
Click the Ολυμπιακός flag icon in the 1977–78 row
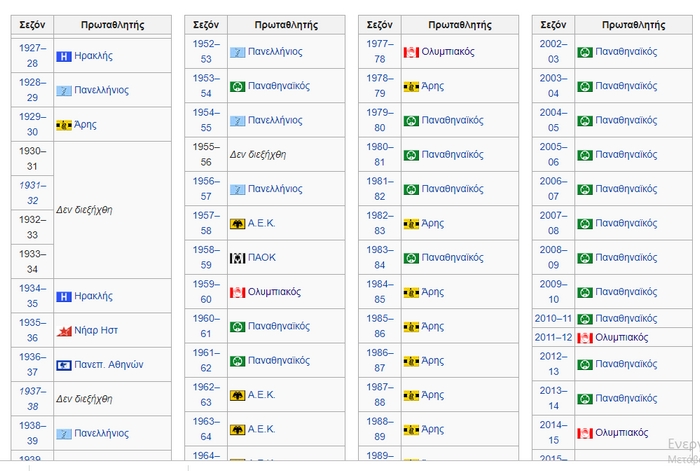(x=411, y=52)
